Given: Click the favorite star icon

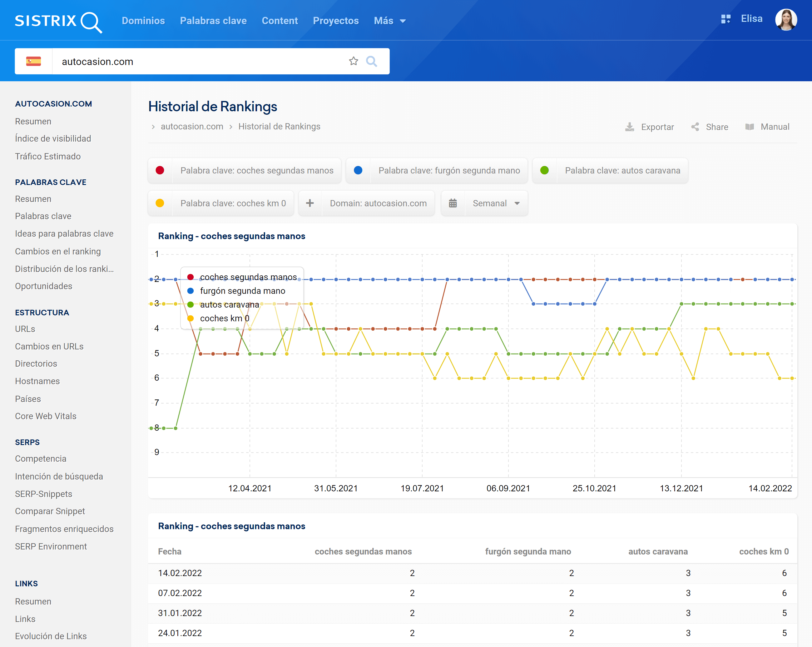Looking at the screenshot, I should [353, 61].
